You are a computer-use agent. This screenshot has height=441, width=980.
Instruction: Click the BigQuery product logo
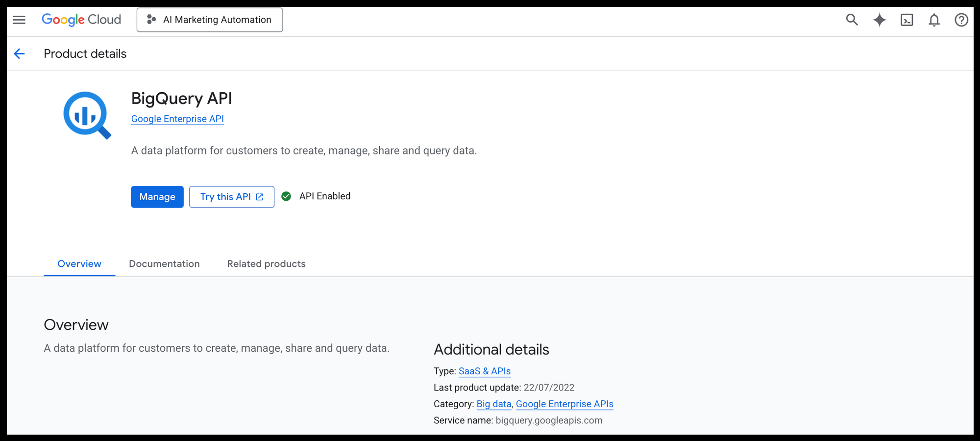(87, 115)
